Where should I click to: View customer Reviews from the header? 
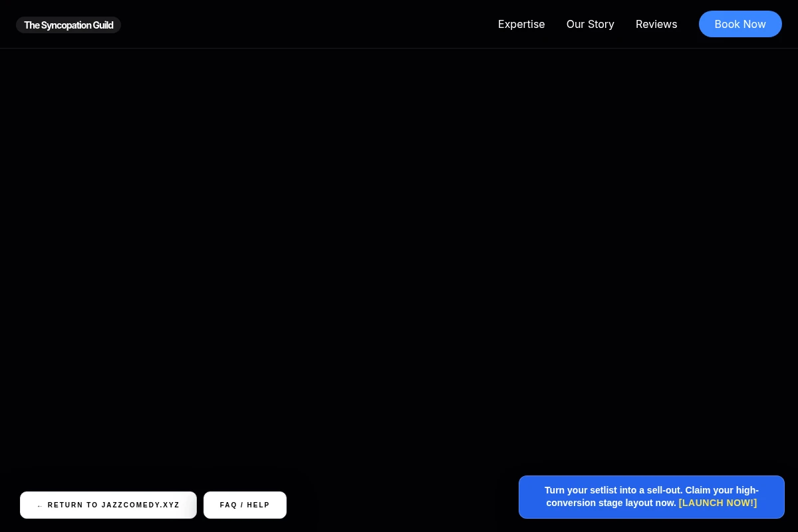click(x=656, y=24)
